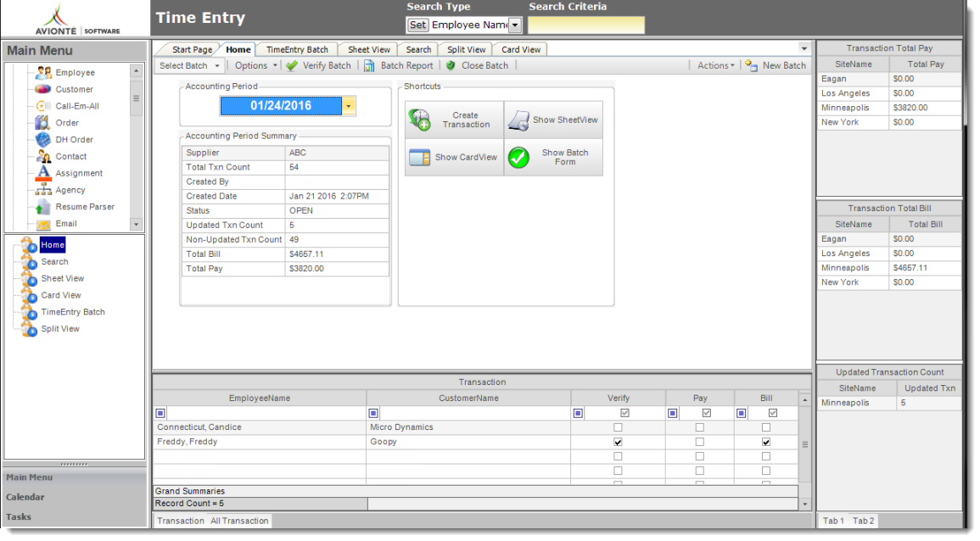Screen dimensions: 980x541
Task: Expand the Select Batch dropdown
Action: (x=217, y=66)
